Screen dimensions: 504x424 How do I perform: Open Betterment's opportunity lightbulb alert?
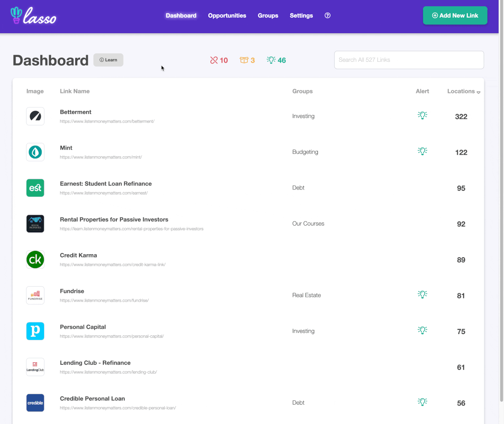[x=423, y=115]
